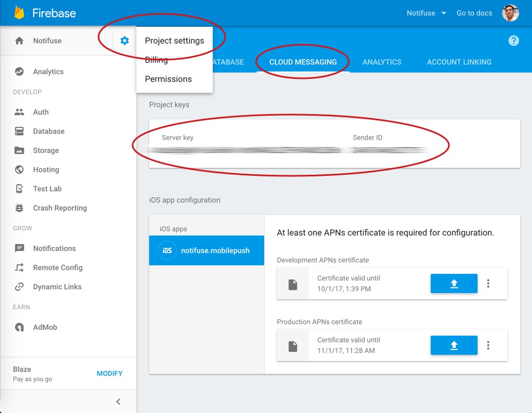
Task: Click the Crash Reporting bug icon
Action: (19, 208)
